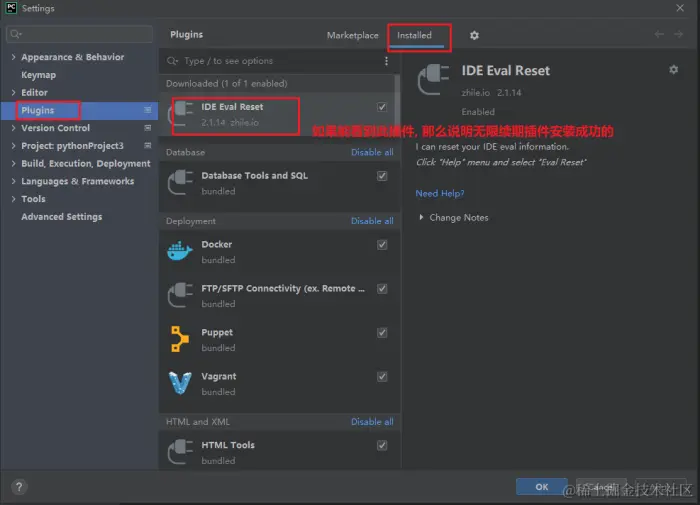The image size is (700, 505).
Task: Open Keymap settings page
Action: (x=38, y=75)
